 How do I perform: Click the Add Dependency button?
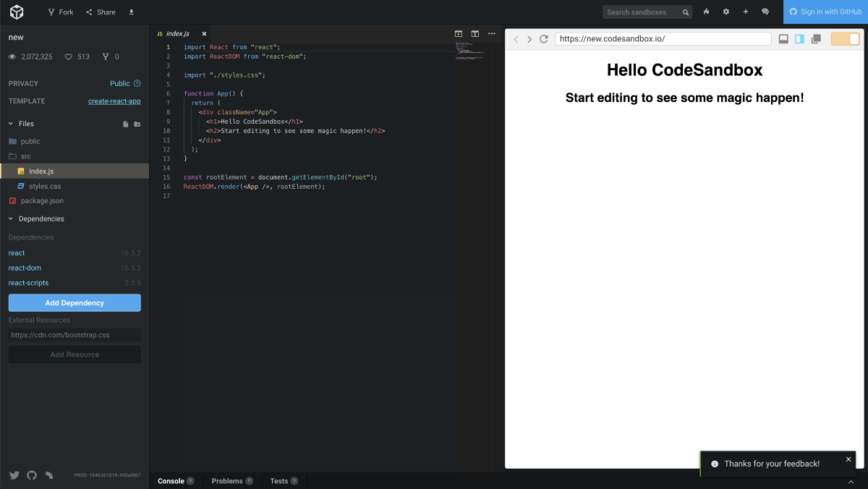(x=75, y=303)
